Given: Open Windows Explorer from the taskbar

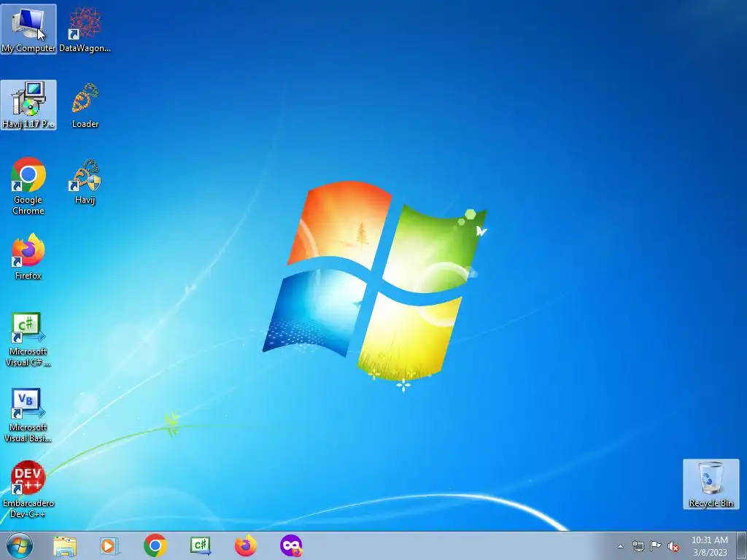Looking at the screenshot, I should [x=64, y=545].
